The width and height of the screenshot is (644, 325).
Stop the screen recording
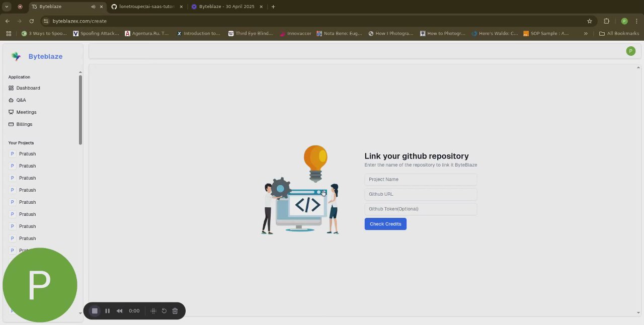[x=95, y=311]
